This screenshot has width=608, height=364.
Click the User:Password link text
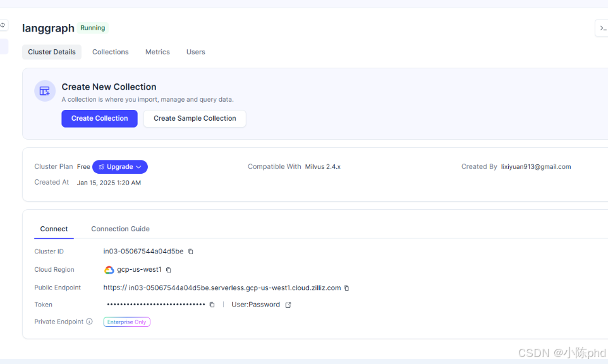click(255, 305)
